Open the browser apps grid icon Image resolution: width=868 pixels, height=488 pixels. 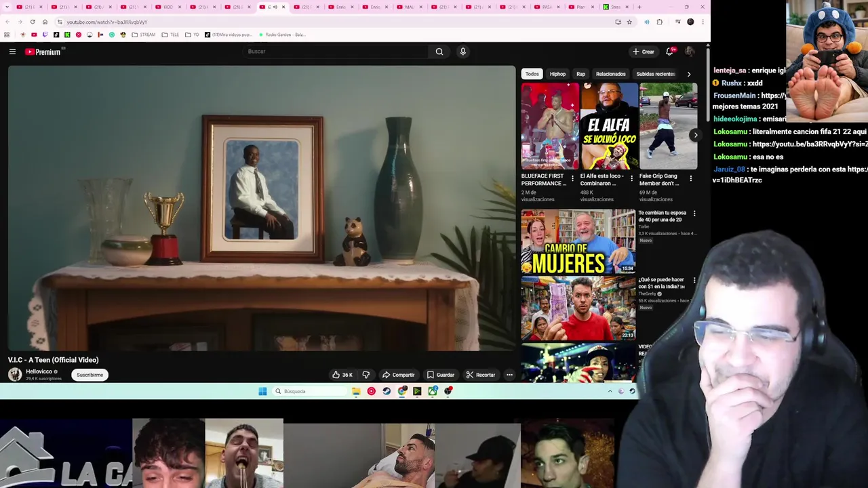pos(7,35)
